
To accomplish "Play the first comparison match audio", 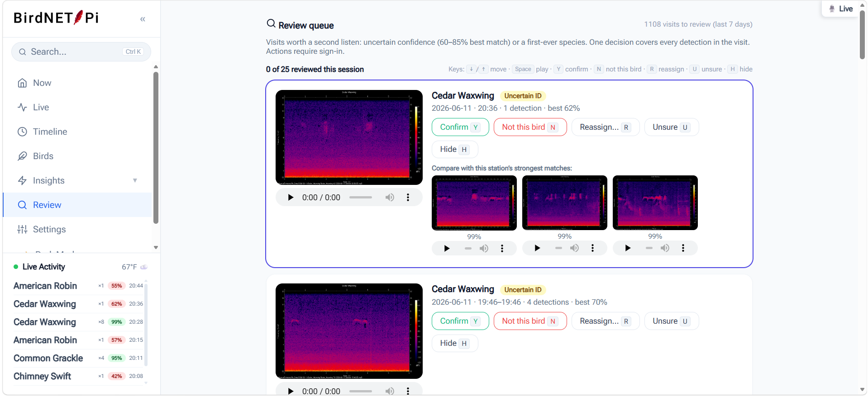I will [x=447, y=248].
